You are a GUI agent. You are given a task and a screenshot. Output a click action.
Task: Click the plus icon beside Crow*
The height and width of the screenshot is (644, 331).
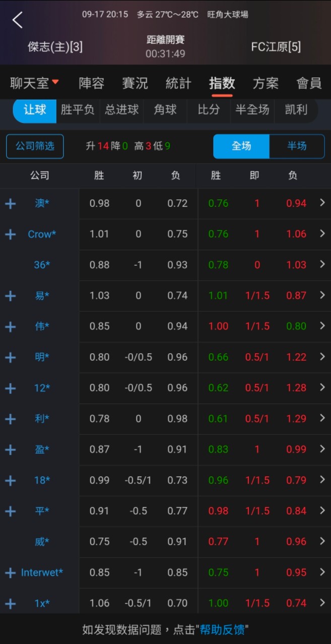coord(10,234)
